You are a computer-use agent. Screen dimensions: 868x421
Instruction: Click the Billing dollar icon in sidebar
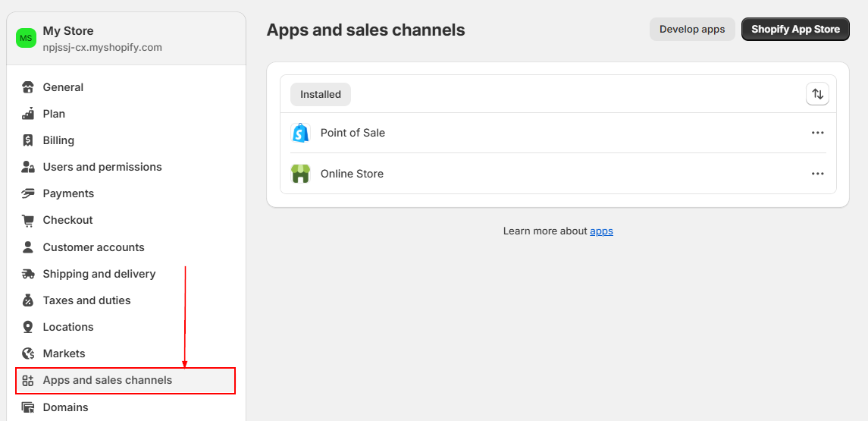tap(28, 140)
